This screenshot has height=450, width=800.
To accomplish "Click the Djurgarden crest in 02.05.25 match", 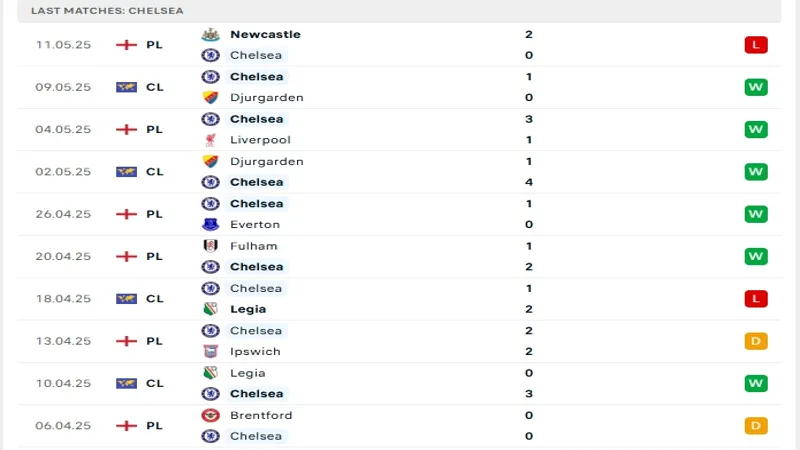I will (210, 161).
